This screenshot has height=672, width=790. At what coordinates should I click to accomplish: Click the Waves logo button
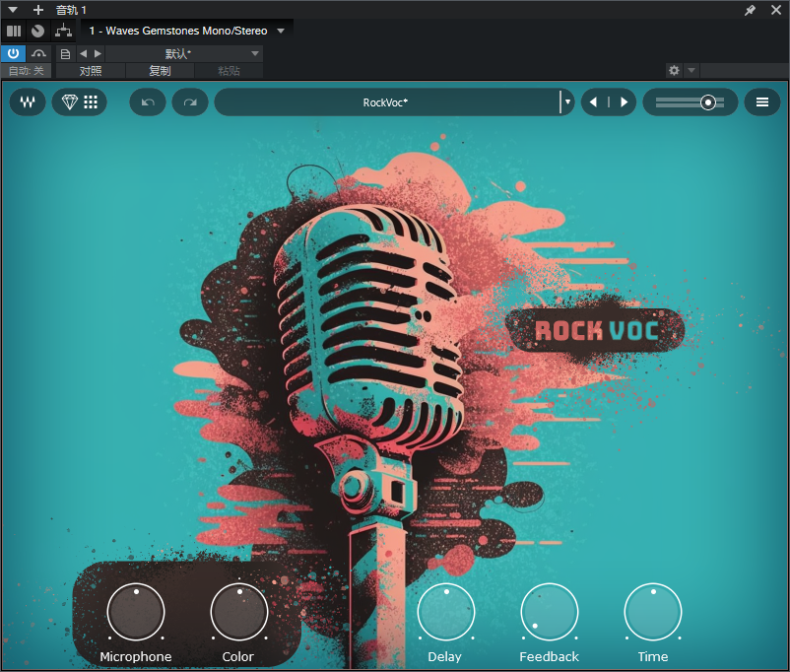28,102
